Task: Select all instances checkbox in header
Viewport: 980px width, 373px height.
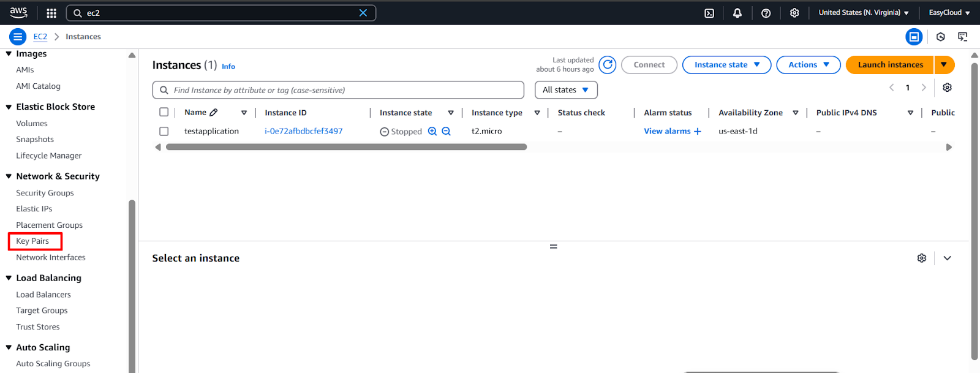Action: click(164, 112)
